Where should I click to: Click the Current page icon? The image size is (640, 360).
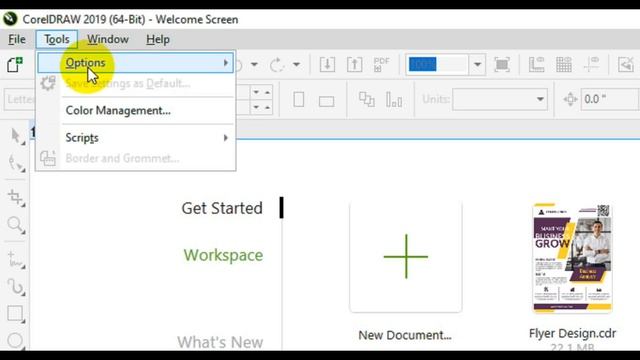(394, 100)
